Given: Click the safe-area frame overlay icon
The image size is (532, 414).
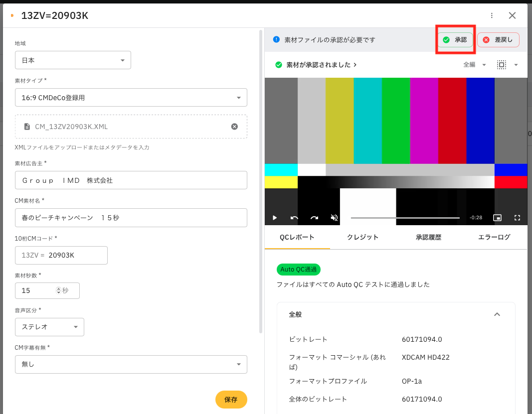Looking at the screenshot, I should (502, 65).
